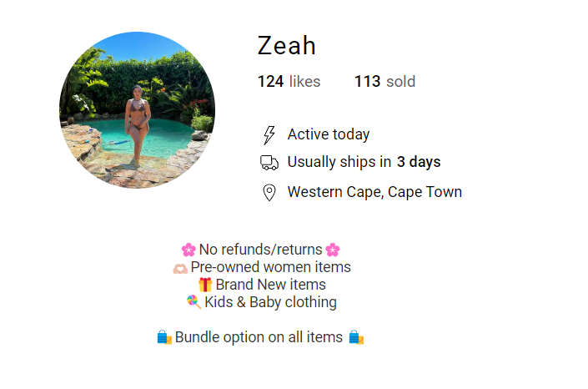Image resolution: width=588 pixels, height=389 pixels.
Task: Click the Bundle option on all items text
Action: click(x=259, y=337)
